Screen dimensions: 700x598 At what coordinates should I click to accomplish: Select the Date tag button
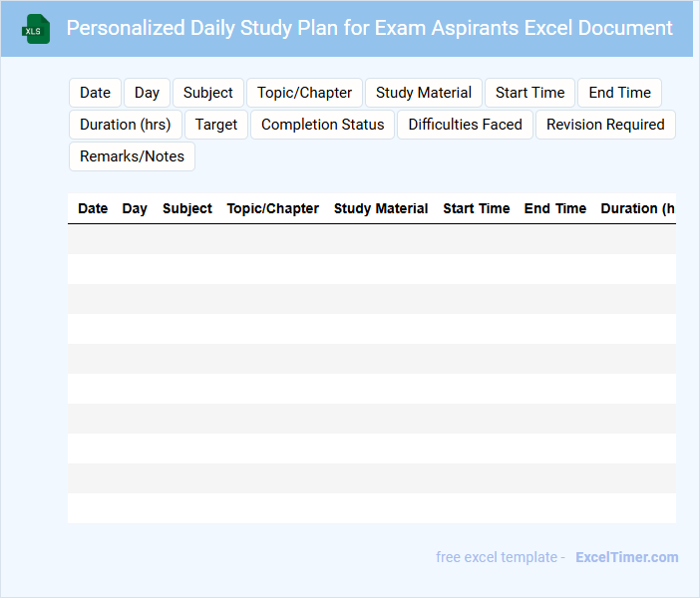click(95, 93)
